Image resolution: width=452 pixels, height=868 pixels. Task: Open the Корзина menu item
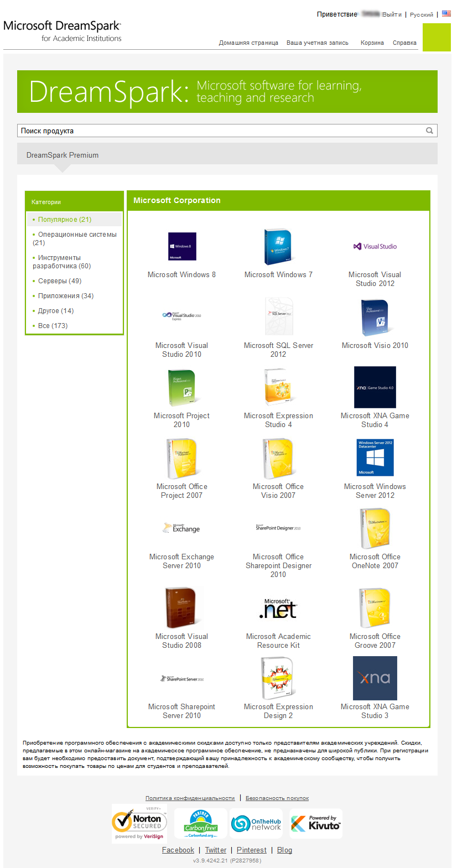[x=372, y=43]
